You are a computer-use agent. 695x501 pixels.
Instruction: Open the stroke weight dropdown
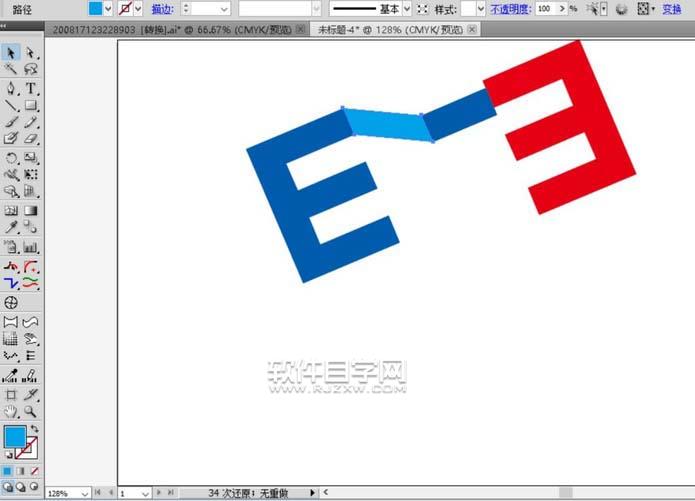224,8
